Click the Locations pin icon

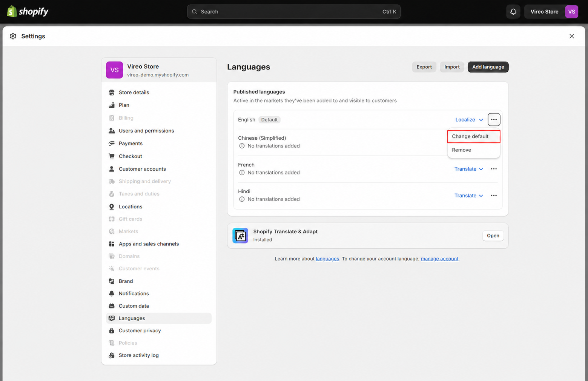coord(112,207)
